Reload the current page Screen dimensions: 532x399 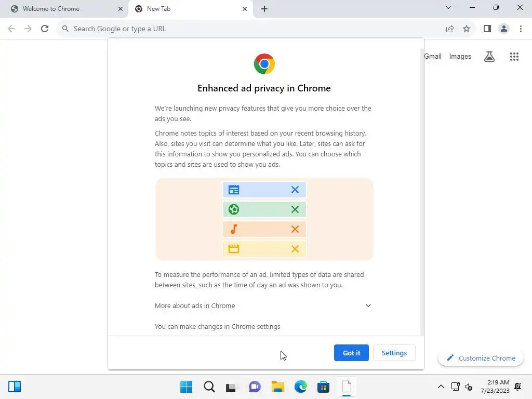click(45, 29)
